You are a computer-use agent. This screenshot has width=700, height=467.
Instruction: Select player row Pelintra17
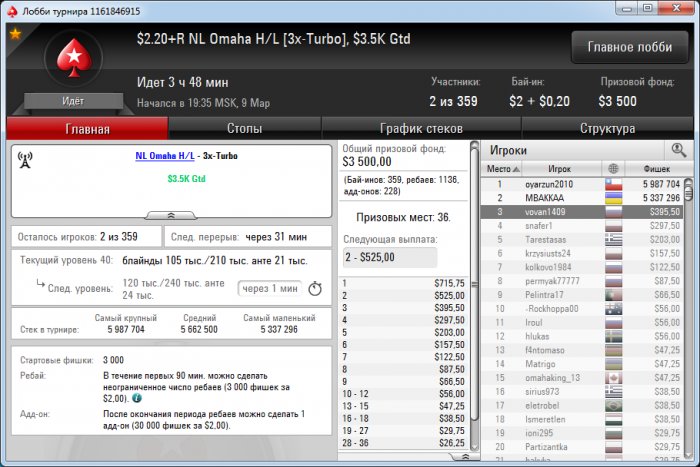tap(582, 295)
